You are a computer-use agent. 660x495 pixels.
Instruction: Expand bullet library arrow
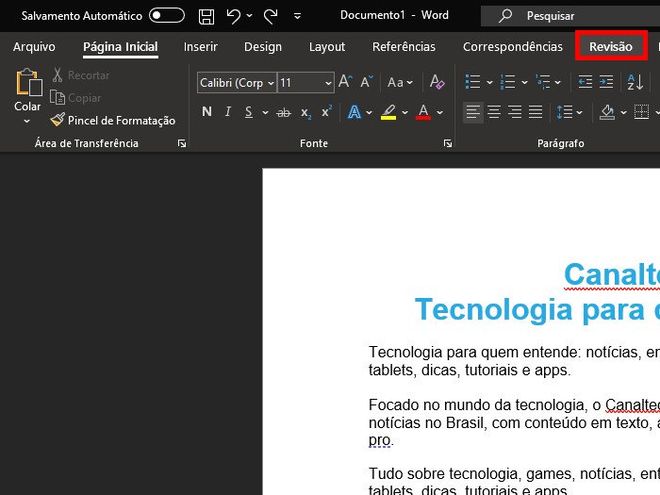click(489, 82)
